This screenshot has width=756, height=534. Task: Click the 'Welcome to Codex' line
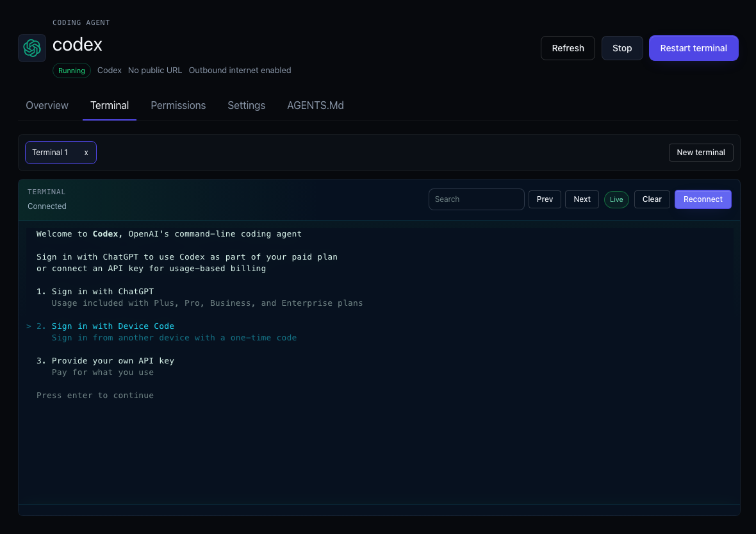(168, 234)
